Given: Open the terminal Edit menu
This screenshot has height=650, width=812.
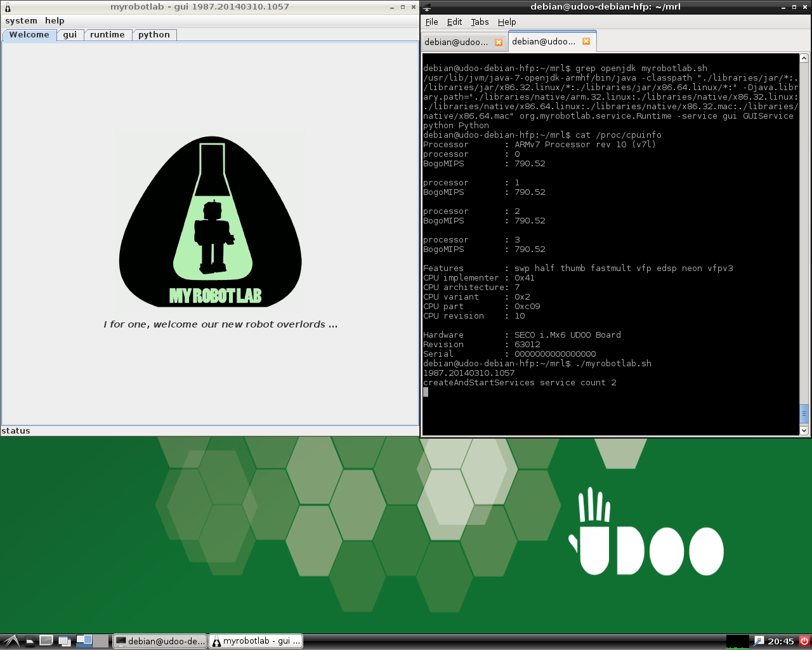Looking at the screenshot, I should [x=454, y=22].
